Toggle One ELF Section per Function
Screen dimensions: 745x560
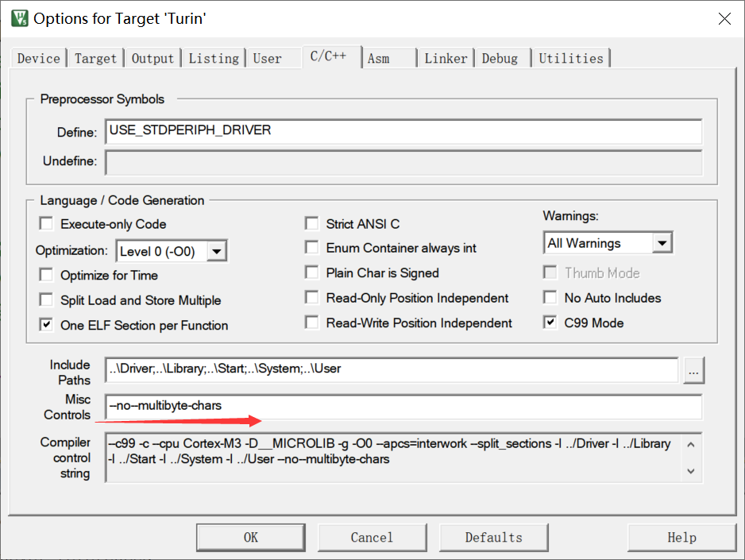click(47, 325)
